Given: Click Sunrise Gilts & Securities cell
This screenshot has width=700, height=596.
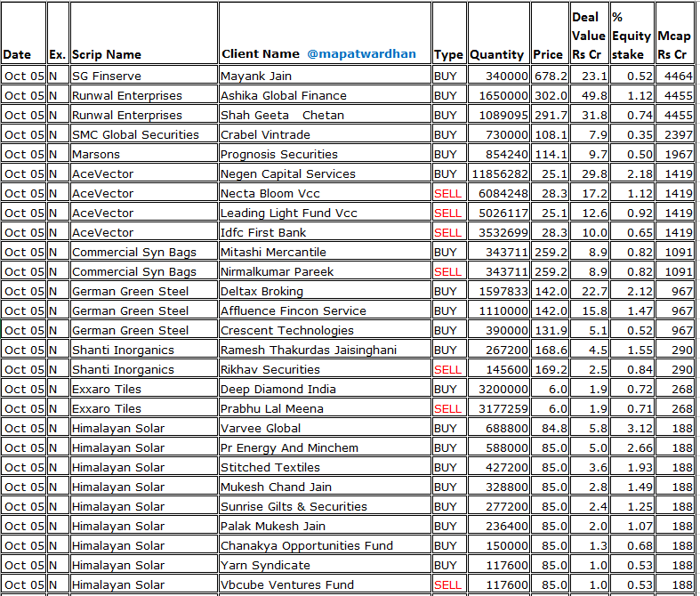Looking at the screenshot, I should point(325,507).
